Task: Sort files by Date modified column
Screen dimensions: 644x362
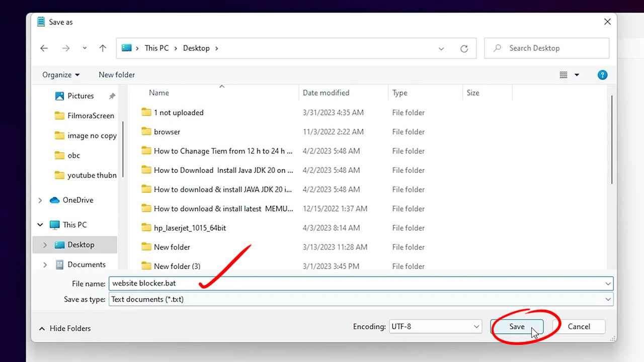Action: tap(326, 93)
